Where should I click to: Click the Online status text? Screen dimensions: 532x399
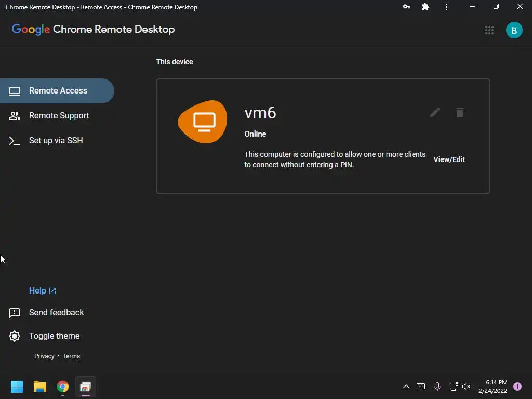[x=255, y=134]
